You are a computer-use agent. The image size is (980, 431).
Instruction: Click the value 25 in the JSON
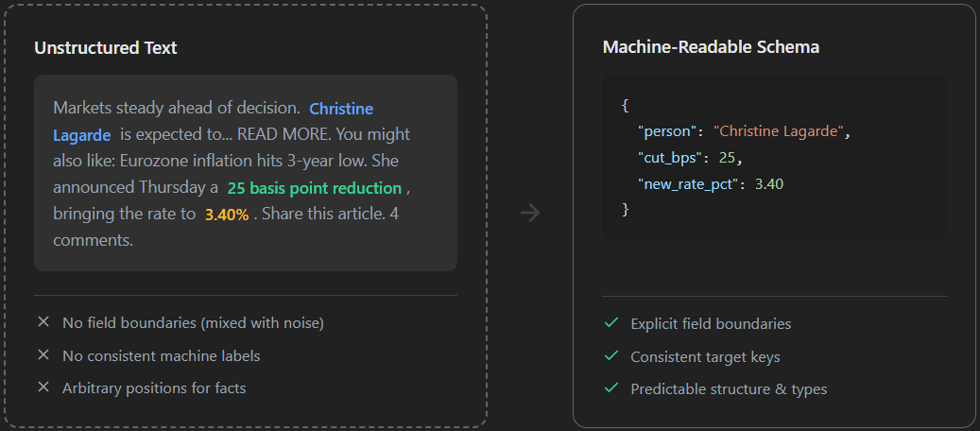pos(727,158)
